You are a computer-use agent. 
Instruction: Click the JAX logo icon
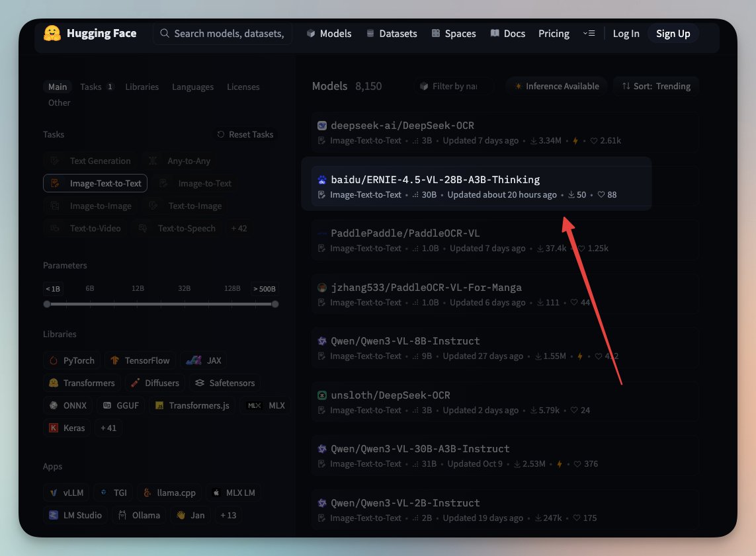coord(194,360)
